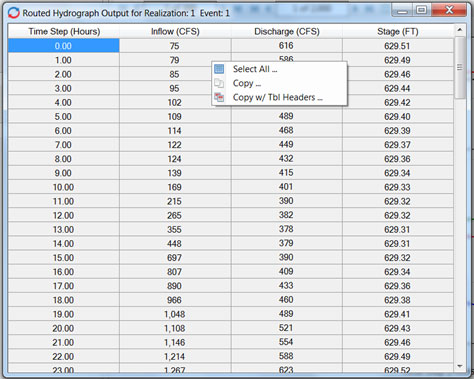The width and height of the screenshot is (474, 379).
Task: Select discharge cell with value 379
Action: [287, 243]
